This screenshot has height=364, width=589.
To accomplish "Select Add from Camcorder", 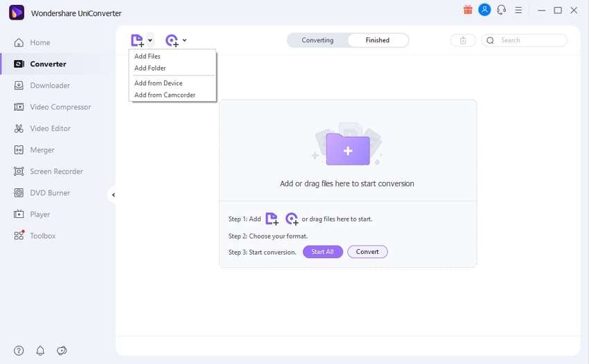I will coord(164,95).
